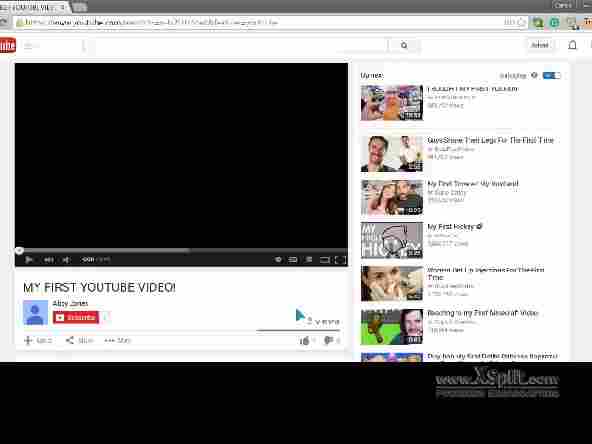The image size is (592, 444).
Task: Expand the YouTube guide menu dropdown
Action: tap(52, 46)
